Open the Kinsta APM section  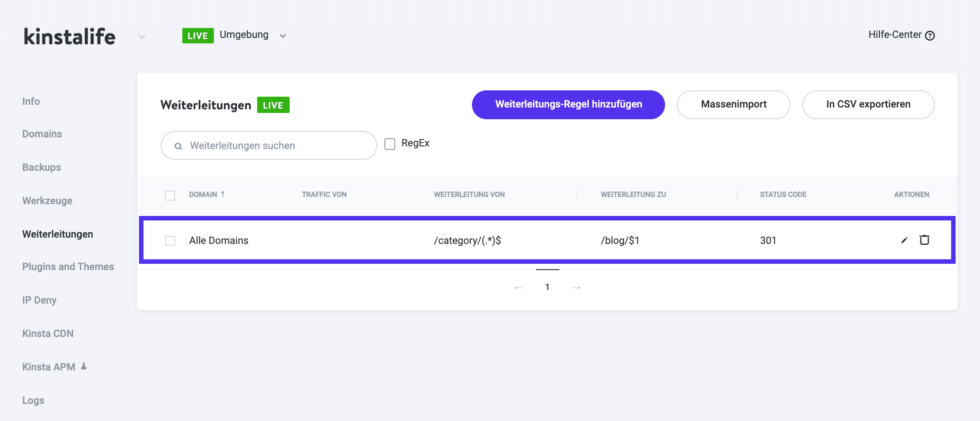(49, 367)
